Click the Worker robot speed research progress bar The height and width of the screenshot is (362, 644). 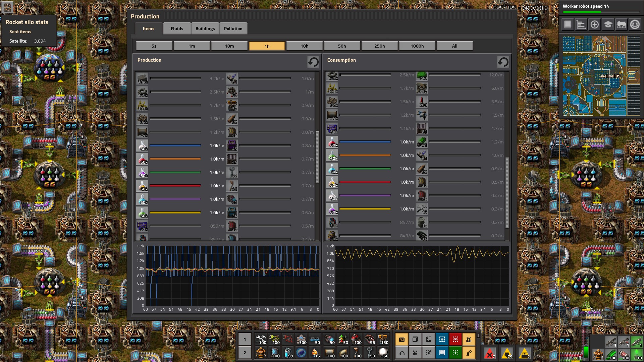coord(601,12)
